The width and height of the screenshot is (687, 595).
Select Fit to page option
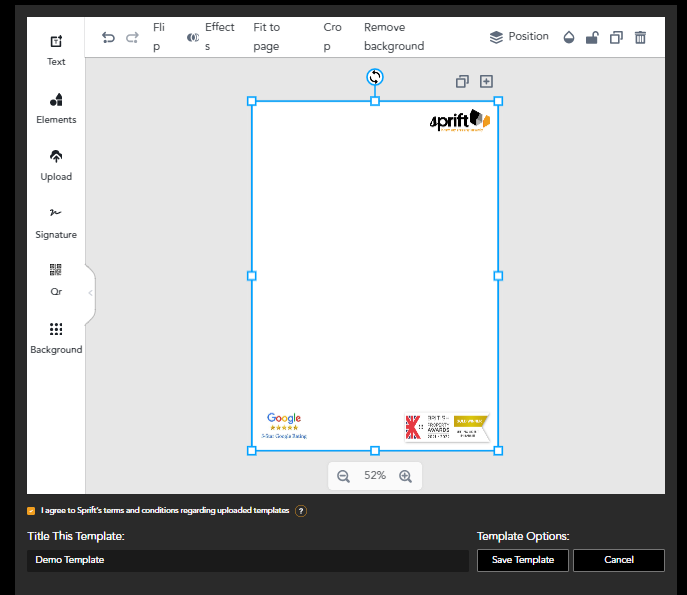267,37
